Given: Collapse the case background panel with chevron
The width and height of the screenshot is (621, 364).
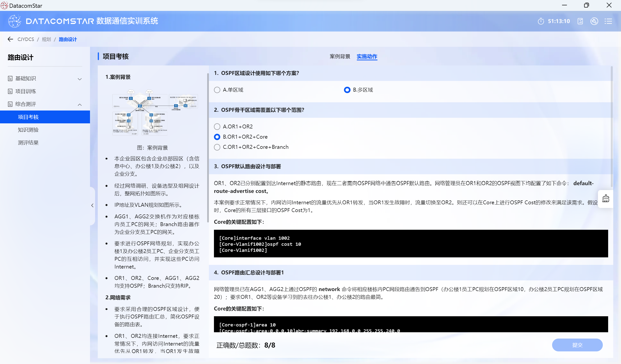Looking at the screenshot, I should click(92, 205).
